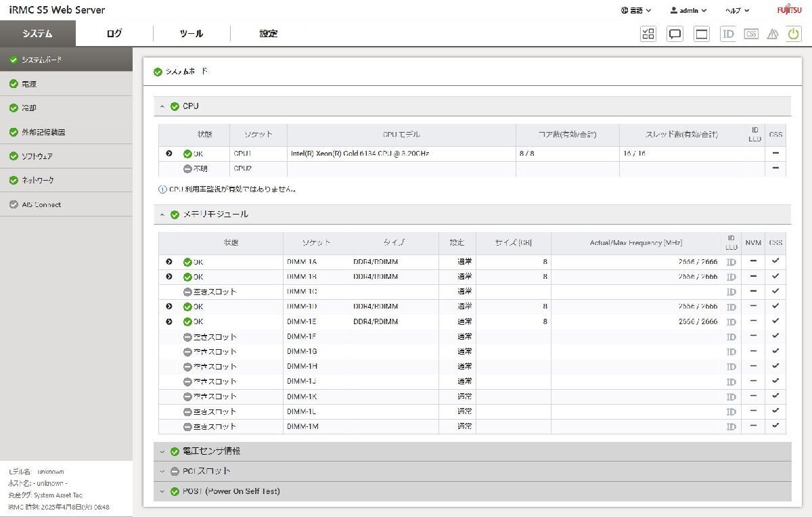Screen dimensions: 812x517
Task: Open the 言語 language dropdown
Action: tap(636, 10)
